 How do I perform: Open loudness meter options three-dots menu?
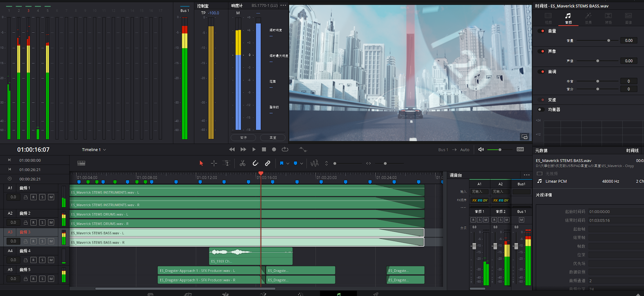(283, 5)
